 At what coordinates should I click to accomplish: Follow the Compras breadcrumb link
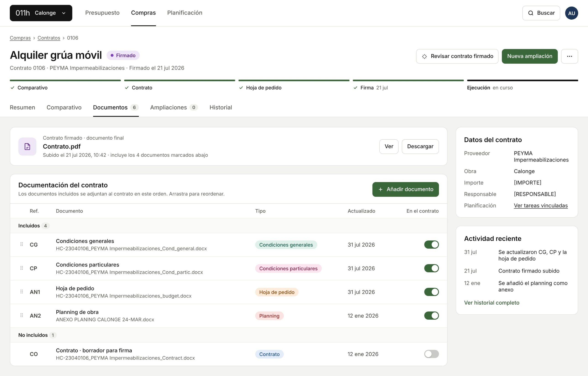click(x=20, y=38)
